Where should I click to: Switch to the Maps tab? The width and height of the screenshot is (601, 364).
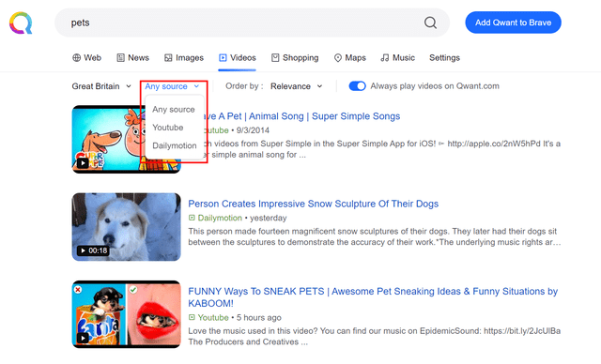(x=350, y=58)
